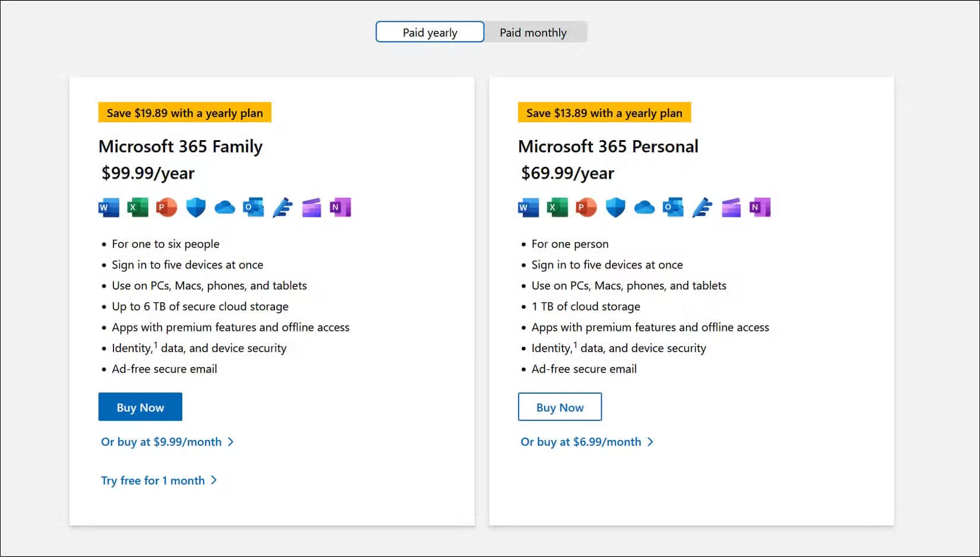Click the identity footnote 1 in Personal plan

click(x=576, y=344)
